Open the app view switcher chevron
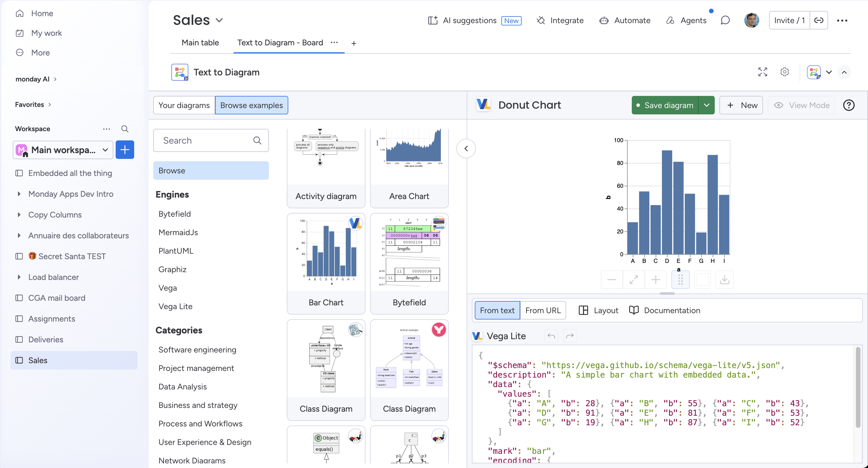Screen dimensions: 868x468 pyautogui.click(x=829, y=72)
